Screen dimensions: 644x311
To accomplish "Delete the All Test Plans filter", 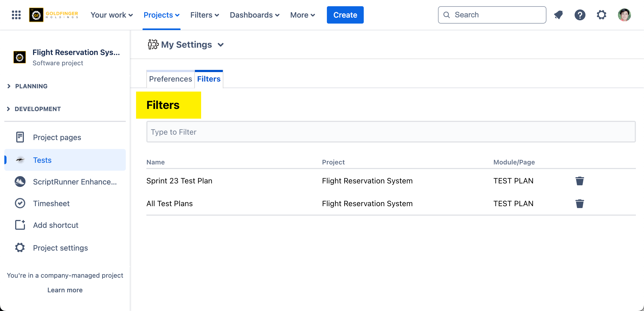I will tap(579, 204).
